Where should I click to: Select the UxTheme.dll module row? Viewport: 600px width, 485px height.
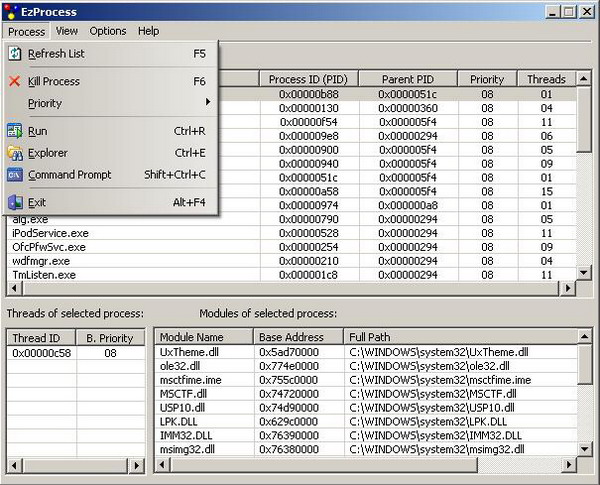point(366,352)
